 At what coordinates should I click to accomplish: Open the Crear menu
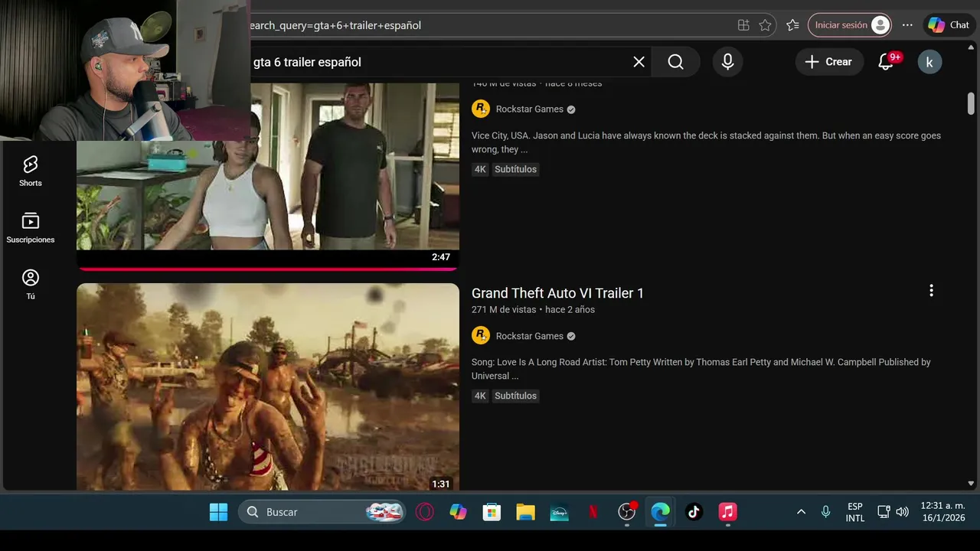[x=829, y=62]
